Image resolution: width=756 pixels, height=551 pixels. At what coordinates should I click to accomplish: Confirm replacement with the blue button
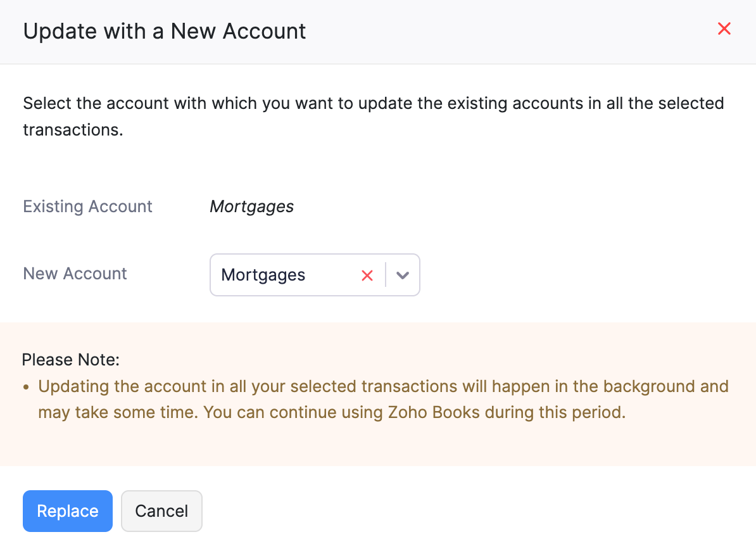pyautogui.click(x=67, y=510)
